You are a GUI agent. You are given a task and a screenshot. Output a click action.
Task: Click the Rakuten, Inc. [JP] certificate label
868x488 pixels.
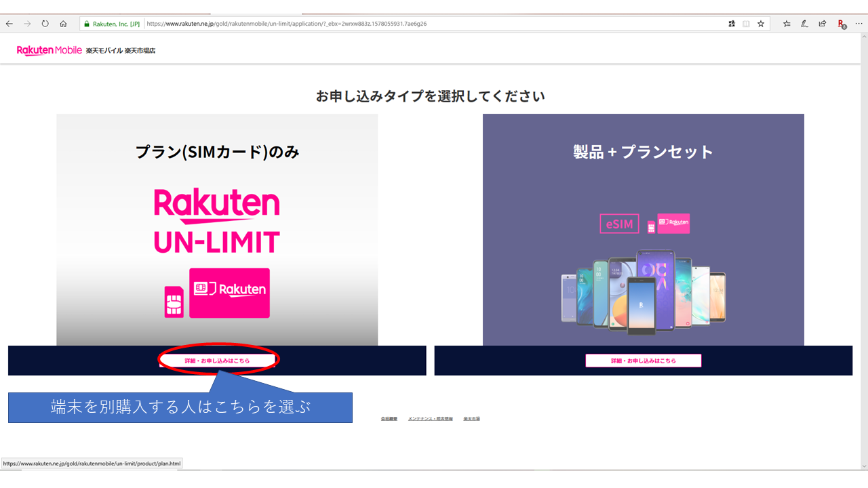(116, 24)
